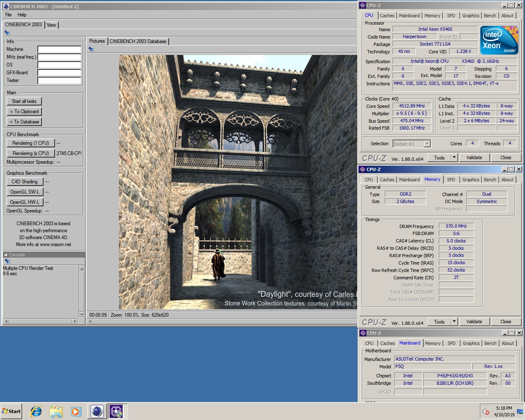
Task: Open Internet Explorer from the taskbar
Action: (x=36, y=411)
